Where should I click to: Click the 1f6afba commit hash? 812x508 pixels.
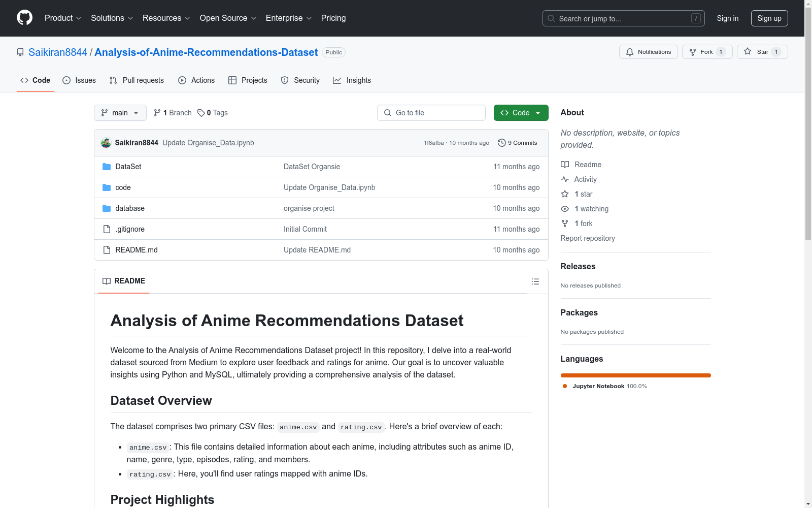(434, 143)
